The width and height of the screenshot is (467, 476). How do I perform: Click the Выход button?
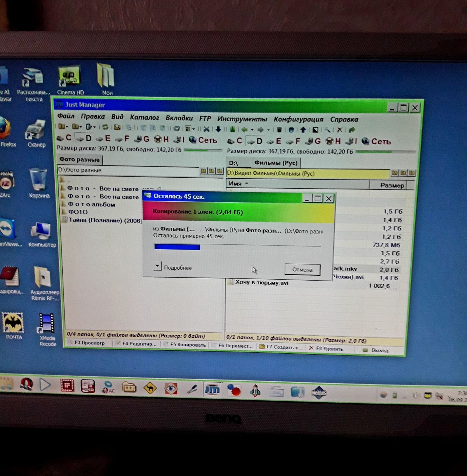pyautogui.click(x=376, y=350)
